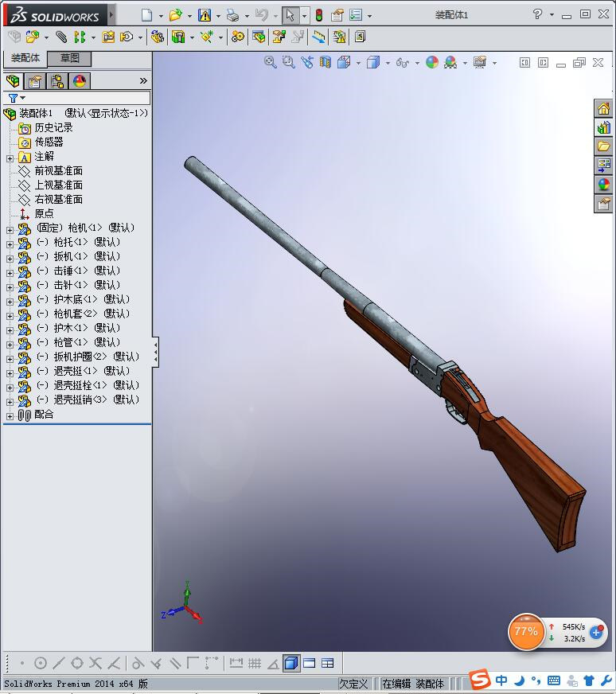This screenshot has height=694, width=616.
Task: Click the Rebuild traffic light icon
Action: click(318, 15)
